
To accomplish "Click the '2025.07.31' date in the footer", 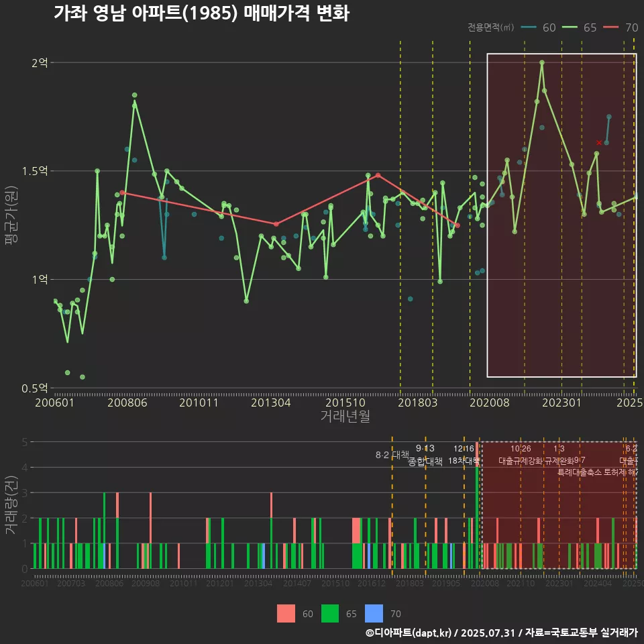I will coord(488,633).
